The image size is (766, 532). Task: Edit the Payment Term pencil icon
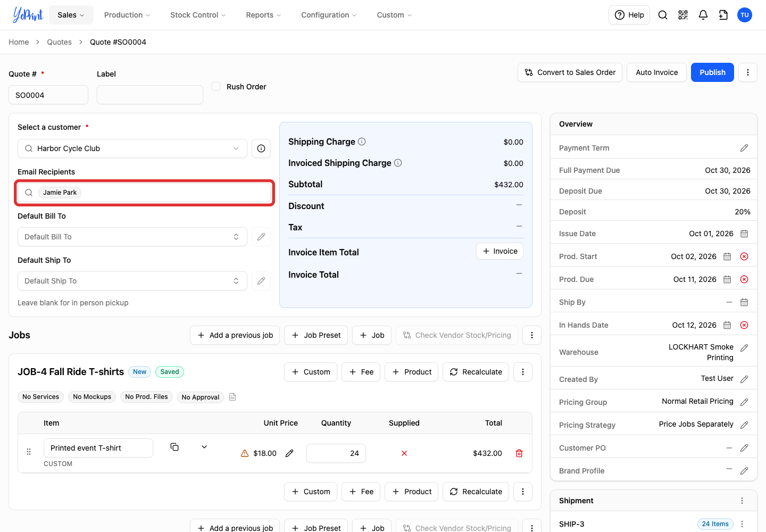pyautogui.click(x=744, y=148)
